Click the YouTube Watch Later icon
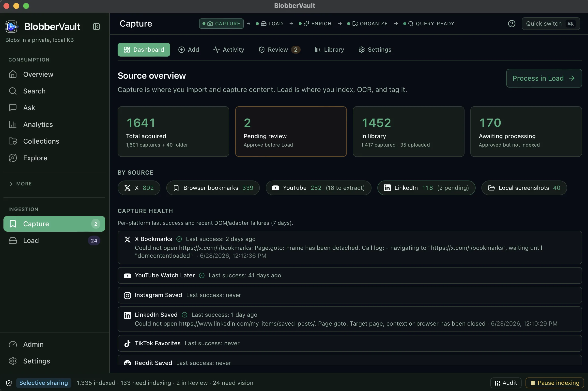The height and width of the screenshot is (391, 588). click(x=127, y=276)
